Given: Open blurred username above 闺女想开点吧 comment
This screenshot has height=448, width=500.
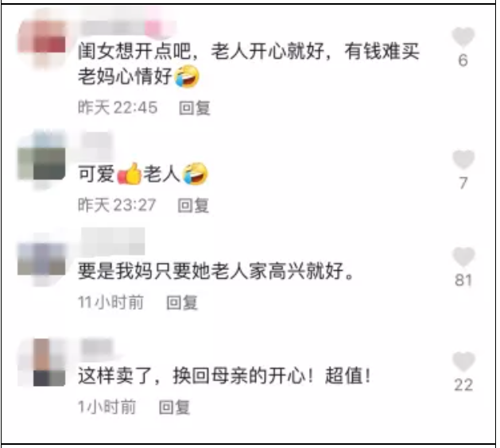Looking at the screenshot, I should click(127, 25).
